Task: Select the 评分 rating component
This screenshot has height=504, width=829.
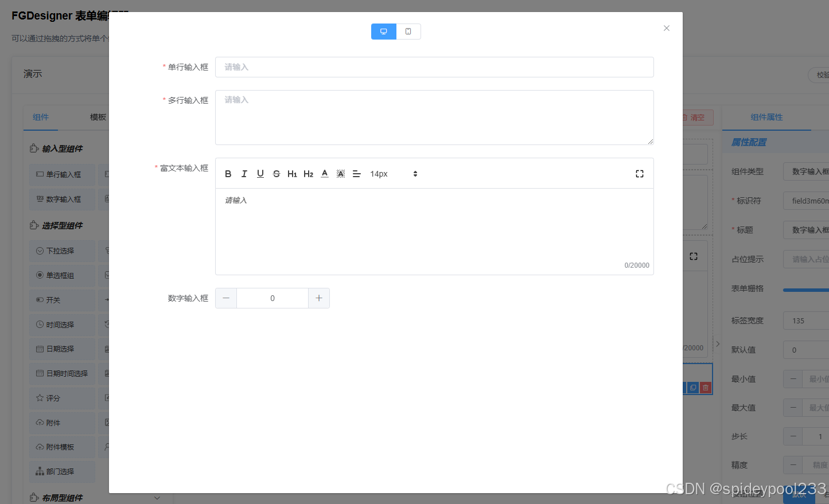Action: (x=62, y=398)
